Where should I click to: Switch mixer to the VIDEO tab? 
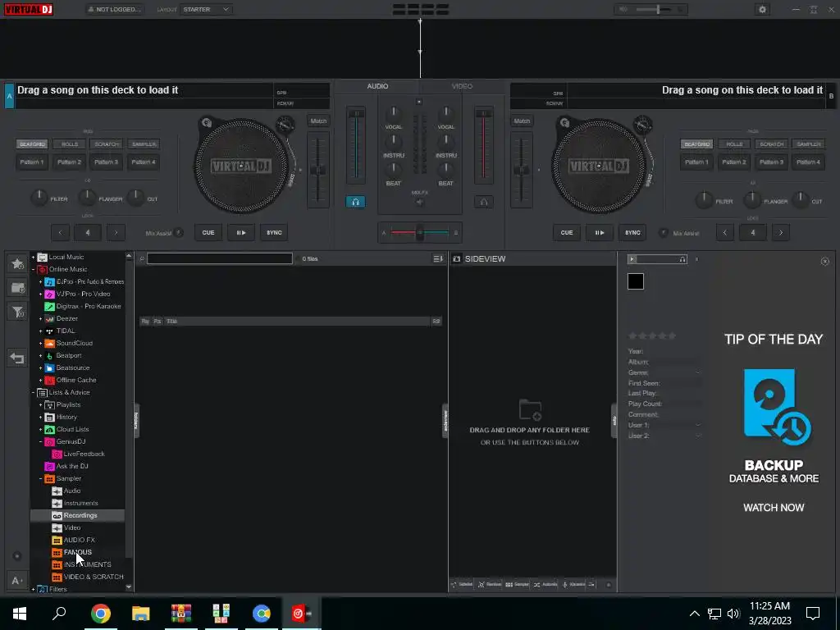coord(462,86)
